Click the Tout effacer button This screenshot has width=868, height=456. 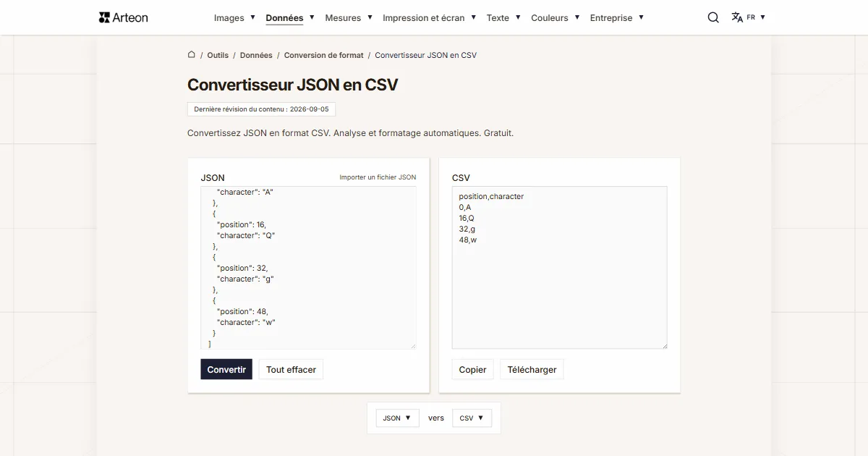pos(291,369)
